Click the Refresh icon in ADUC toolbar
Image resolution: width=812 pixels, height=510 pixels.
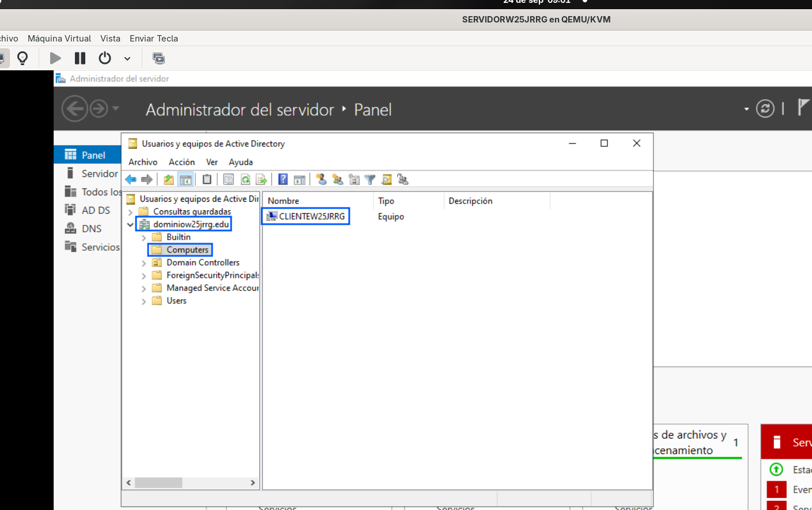point(246,180)
